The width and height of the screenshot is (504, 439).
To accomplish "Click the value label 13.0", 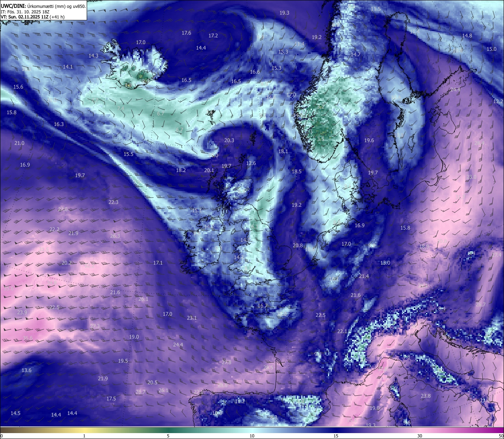I will 385,263.
